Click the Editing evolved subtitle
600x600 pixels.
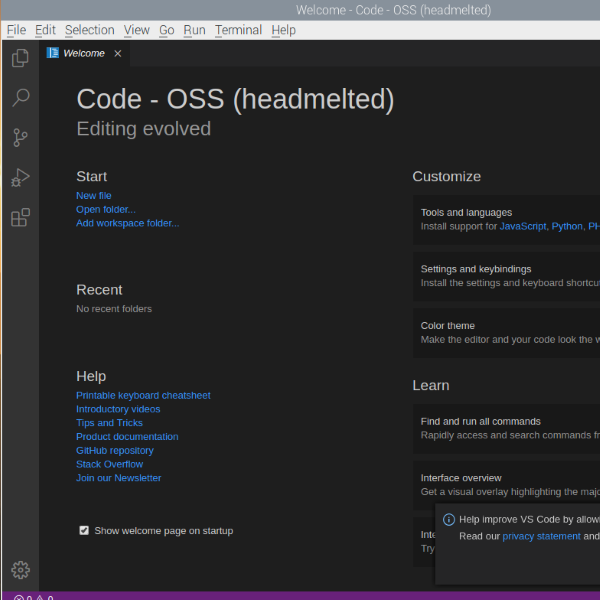click(x=143, y=129)
